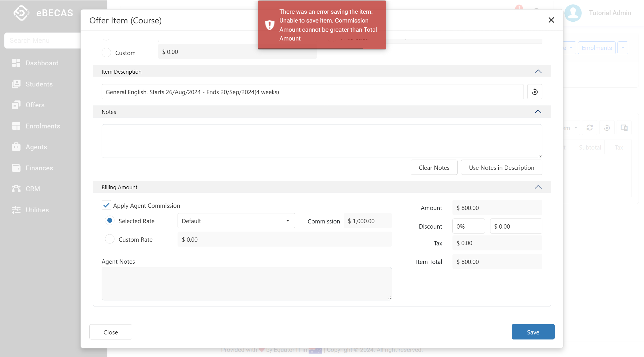Click Use Notes in Description button

click(x=501, y=168)
